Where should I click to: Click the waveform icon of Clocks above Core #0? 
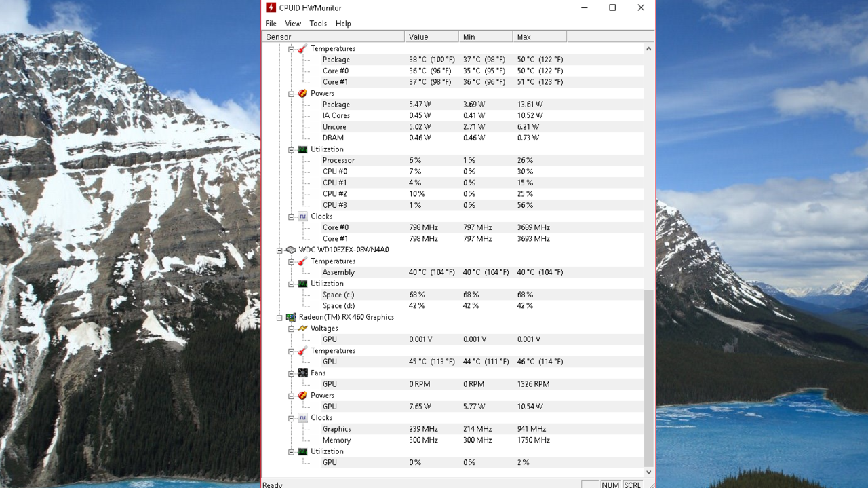[302, 217]
